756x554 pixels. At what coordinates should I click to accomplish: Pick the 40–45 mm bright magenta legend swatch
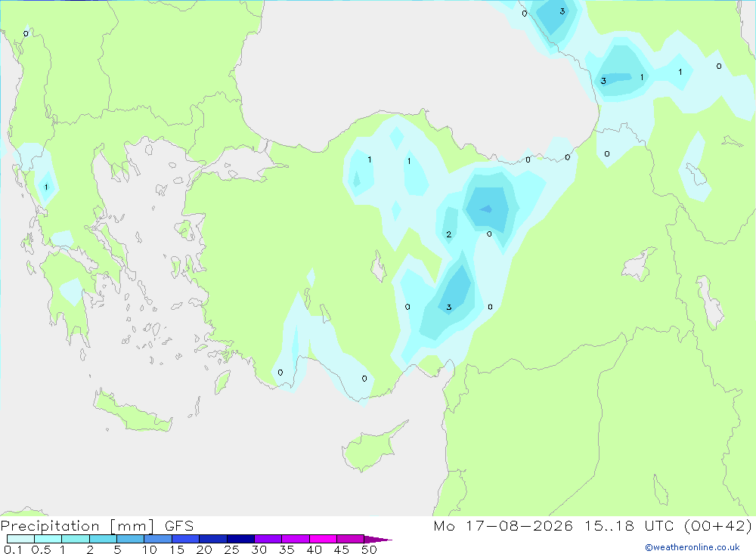[x=323, y=539]
